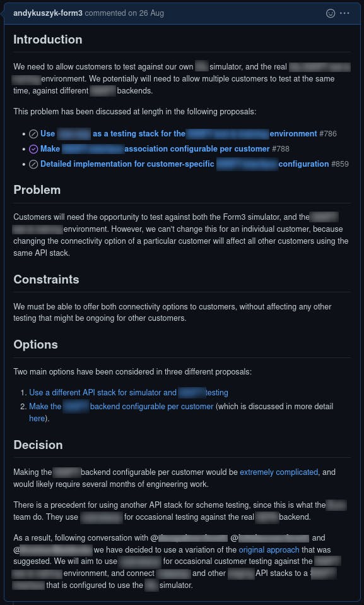The image size is (364, 605).
Task: Open the 'original approach' link
Action: tap(269, 550)
